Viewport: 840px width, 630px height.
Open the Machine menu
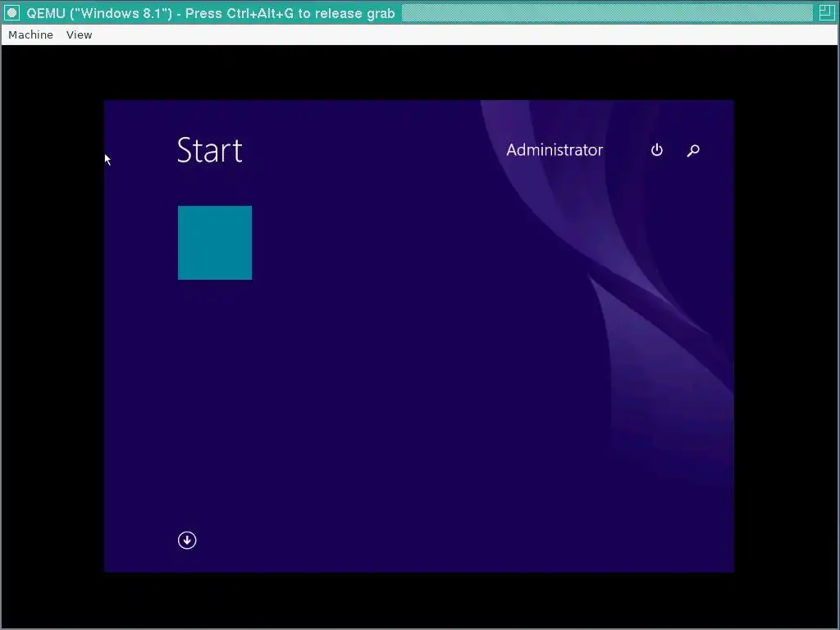[30, 34]
